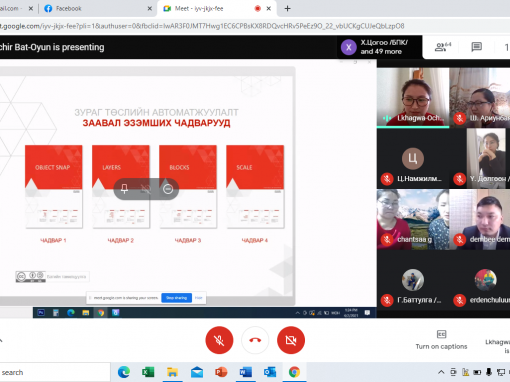Viewport: 510px width, 382px height.
Task: Open a new browser tab
Action: (x=287, y=8)
